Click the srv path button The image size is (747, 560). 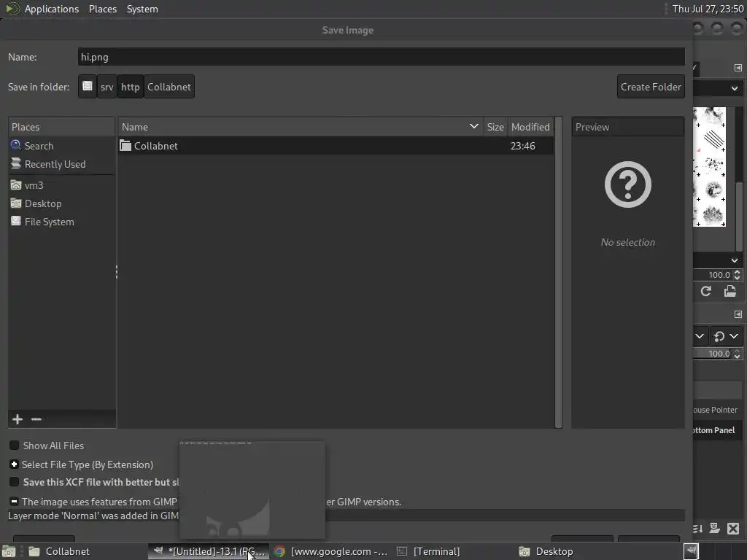coord(107,87)
